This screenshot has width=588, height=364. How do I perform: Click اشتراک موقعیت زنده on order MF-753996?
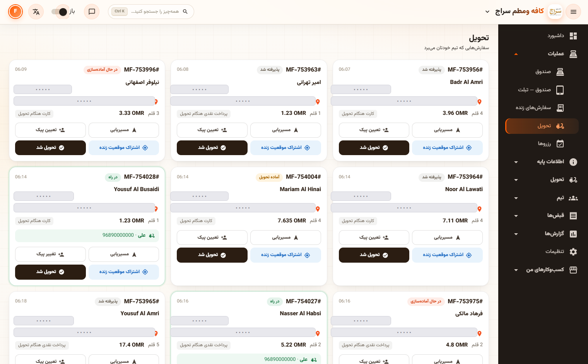124,148
